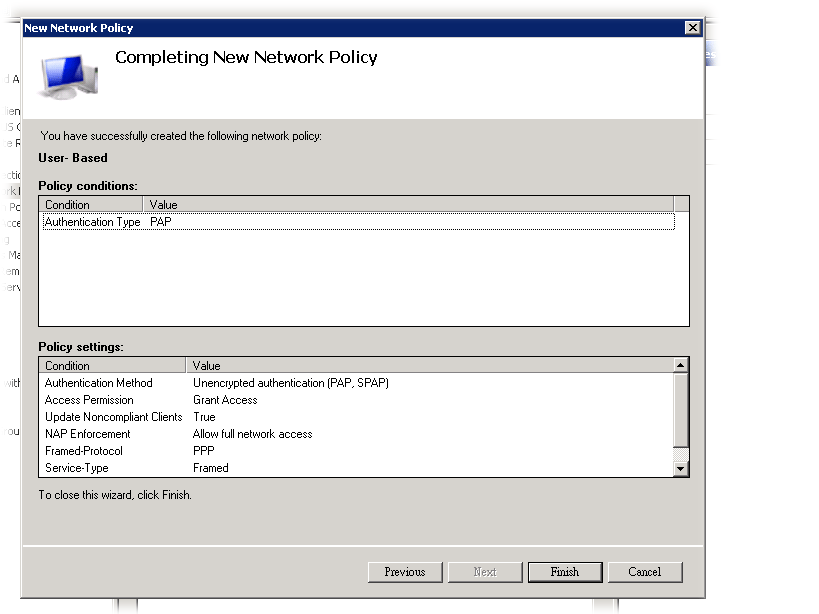Click Policy settings scrollbar up arrow

[x=681, y=366]
